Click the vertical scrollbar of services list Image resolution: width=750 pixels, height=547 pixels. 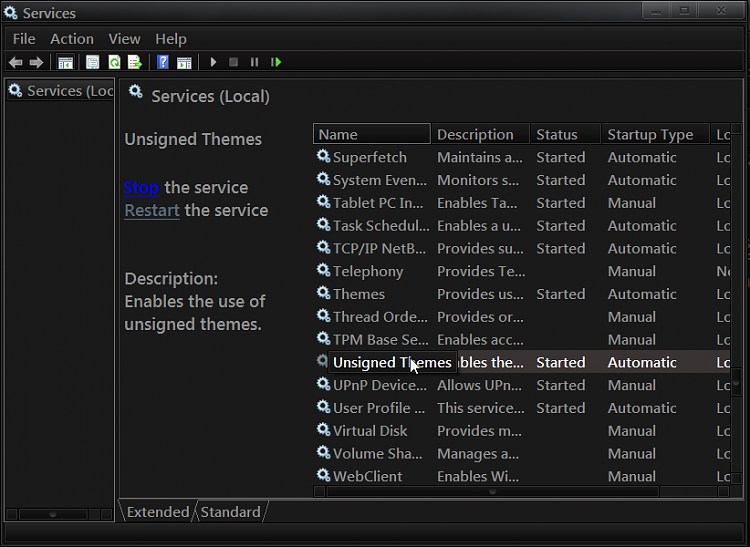click(x=737, y=306)
